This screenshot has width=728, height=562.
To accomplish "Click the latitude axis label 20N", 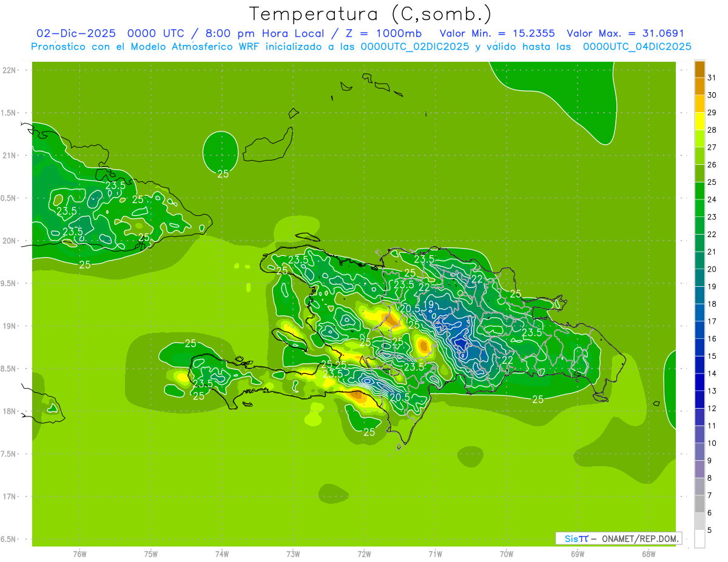I will (10, 241).
